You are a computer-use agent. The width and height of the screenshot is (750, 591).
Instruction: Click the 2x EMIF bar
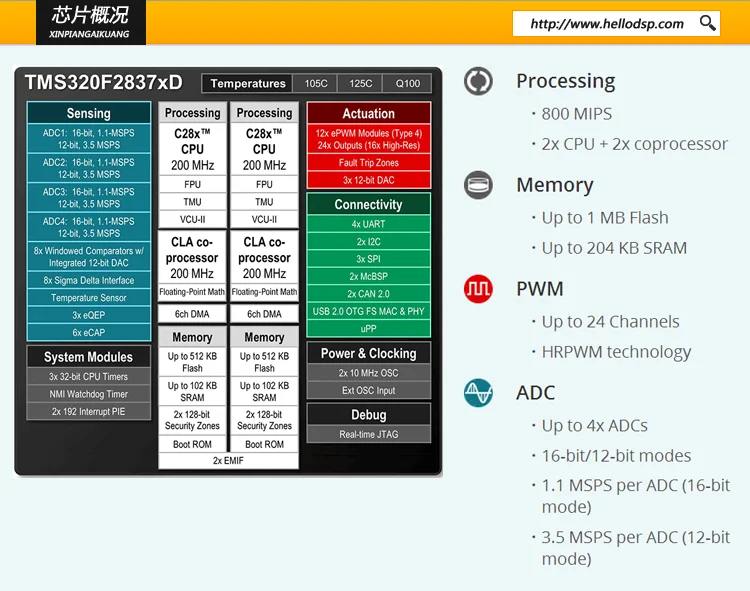tap(229, 461)
